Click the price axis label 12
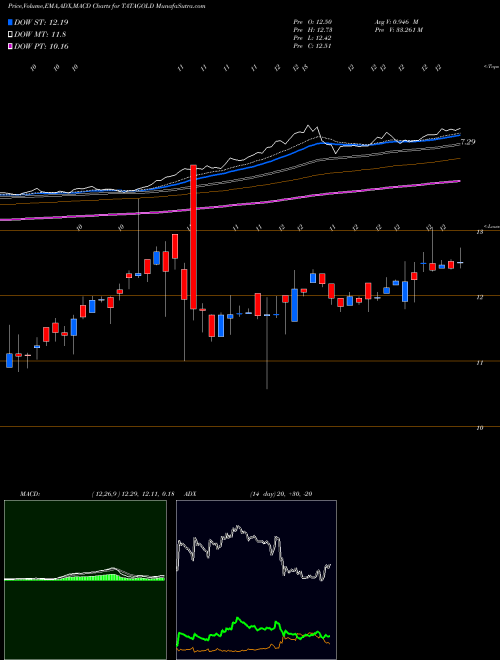Image resolution: width=500 pixels, height=660 pixels. click(x=479, y=297)
